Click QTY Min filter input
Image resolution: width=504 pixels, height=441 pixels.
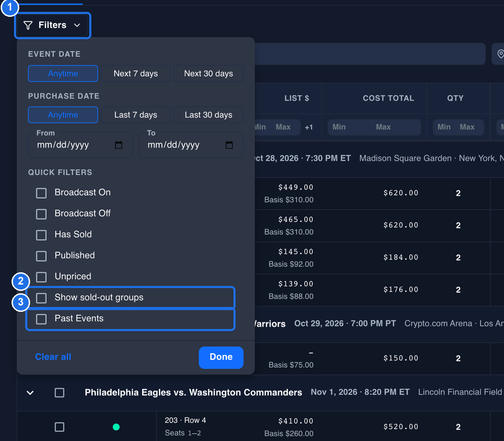point(444,127)
